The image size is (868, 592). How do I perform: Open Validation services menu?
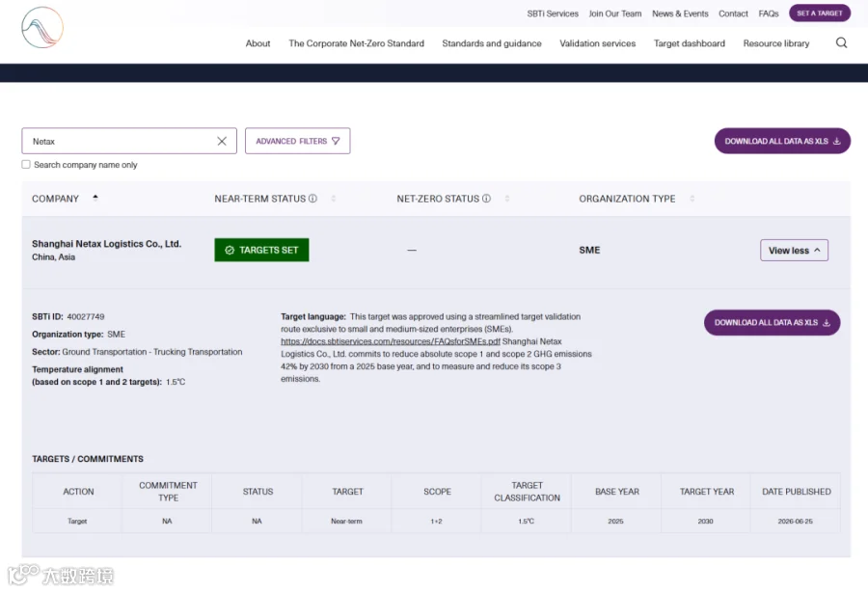click(x=597, y=43)
